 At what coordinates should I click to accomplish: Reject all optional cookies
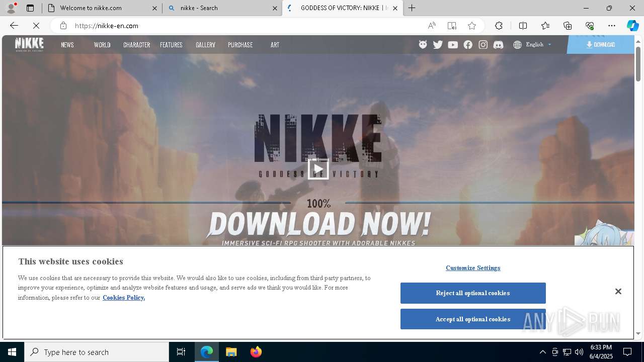click(x=473, y=293)
